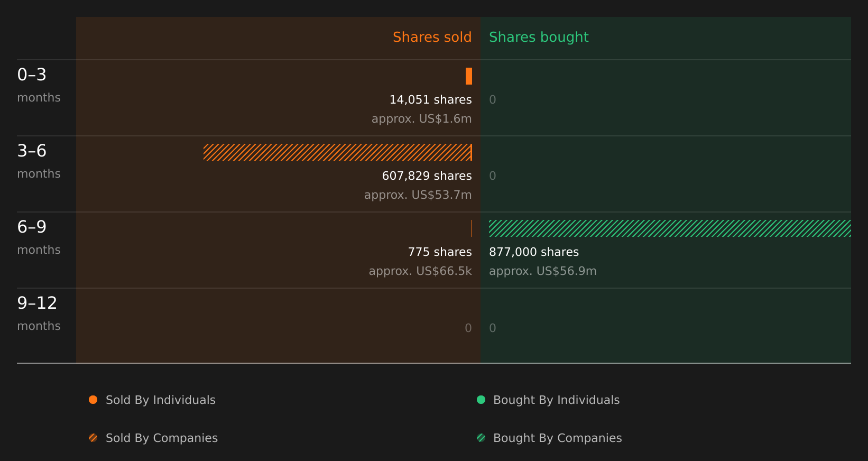Click the green Bought By Individuals legend dot
The height and width of the screenshot is (461, 868).
coord(481,400)
